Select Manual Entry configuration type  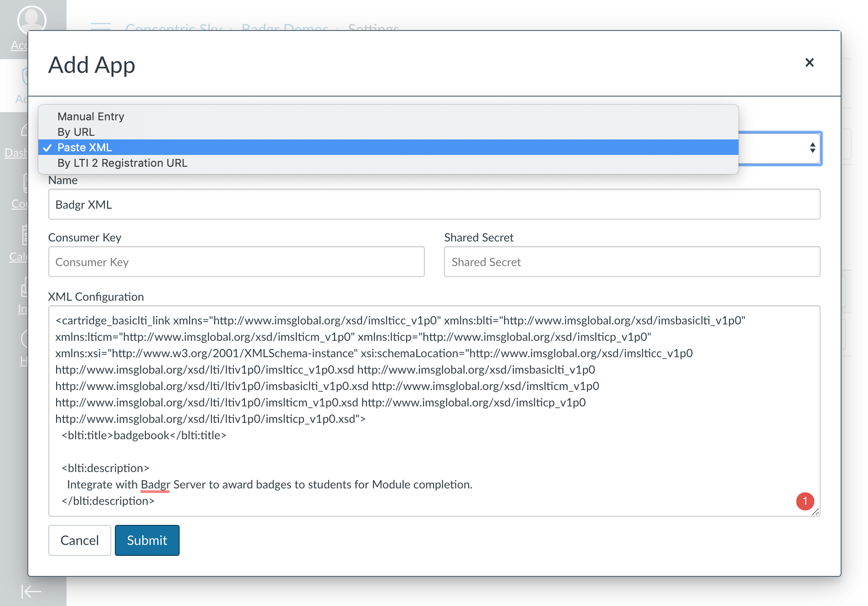pos(388,117)
